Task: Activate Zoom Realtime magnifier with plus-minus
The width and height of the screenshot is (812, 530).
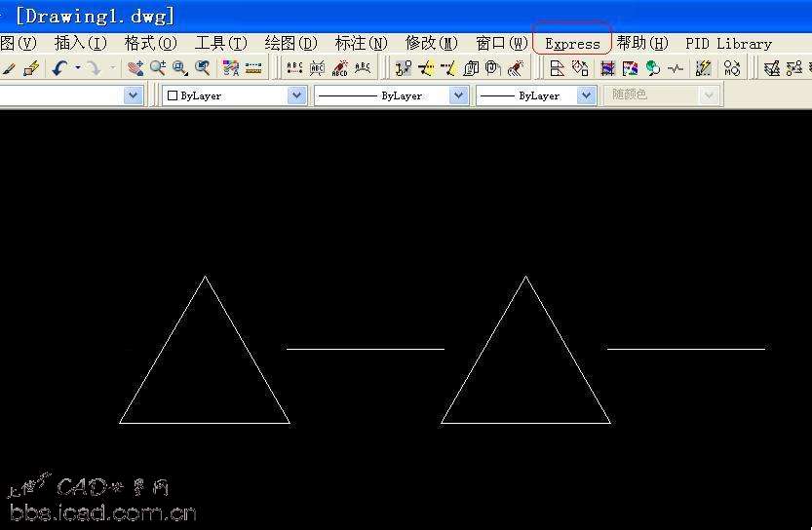Action: click(158, 68)
